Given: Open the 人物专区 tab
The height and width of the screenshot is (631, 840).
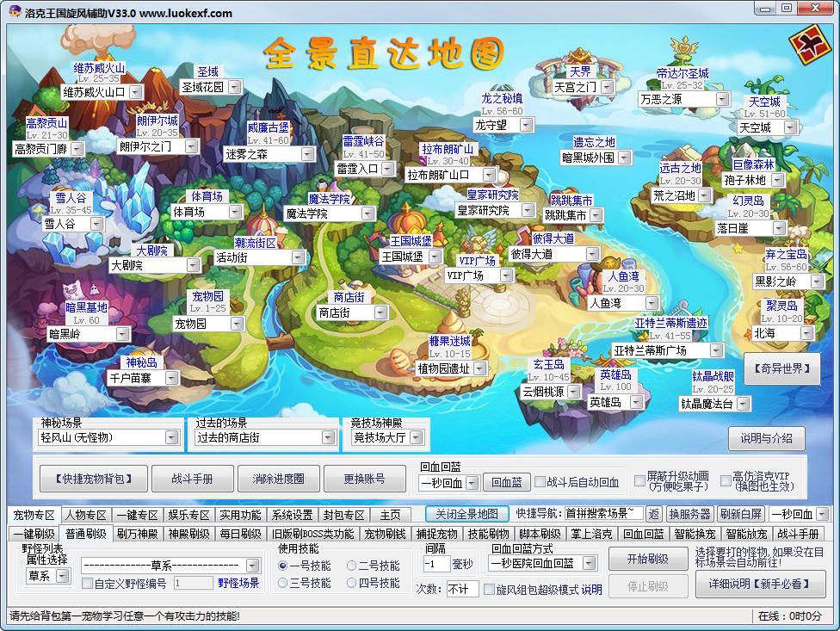Looking at the screenshot, I should coord(86,516).
